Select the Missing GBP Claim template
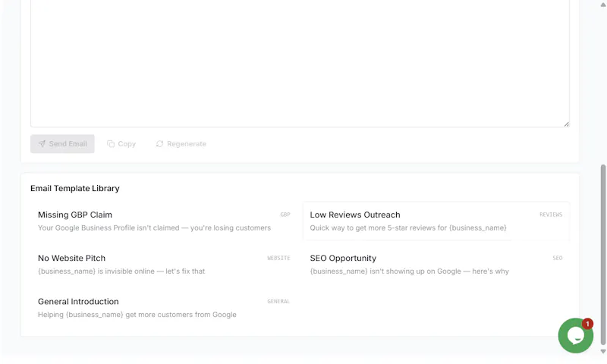 point(164,221)
